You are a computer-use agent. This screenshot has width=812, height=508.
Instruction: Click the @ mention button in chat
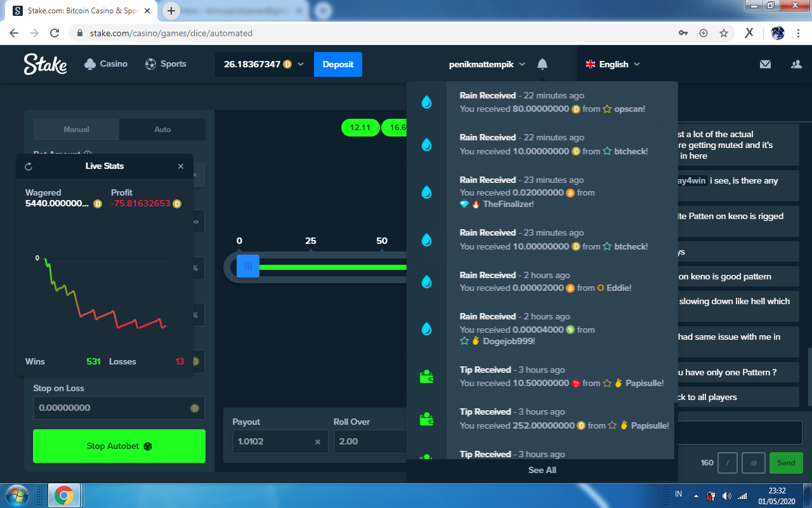(754, 463)
